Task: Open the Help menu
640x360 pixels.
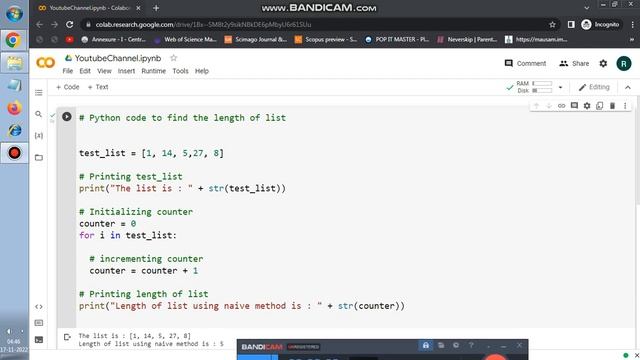Action: [202, 71]
